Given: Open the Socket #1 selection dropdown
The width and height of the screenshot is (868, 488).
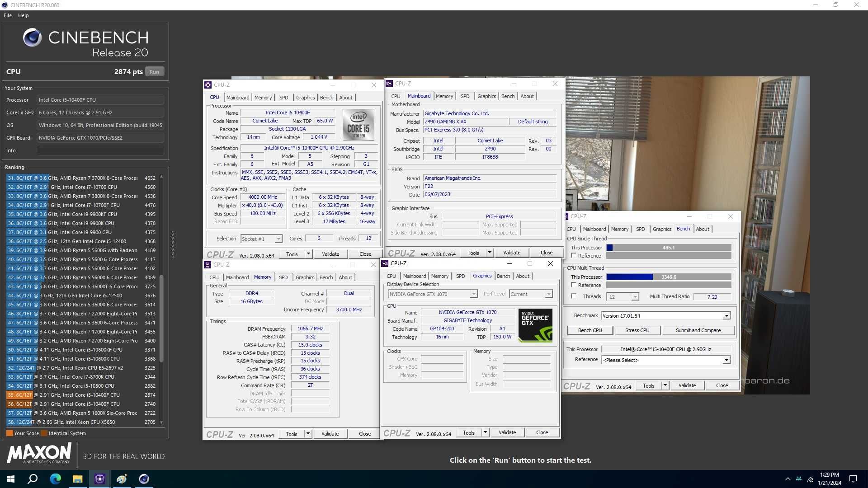Looking at the screenshot, I should pyautogui.click(x=261, y=239).
